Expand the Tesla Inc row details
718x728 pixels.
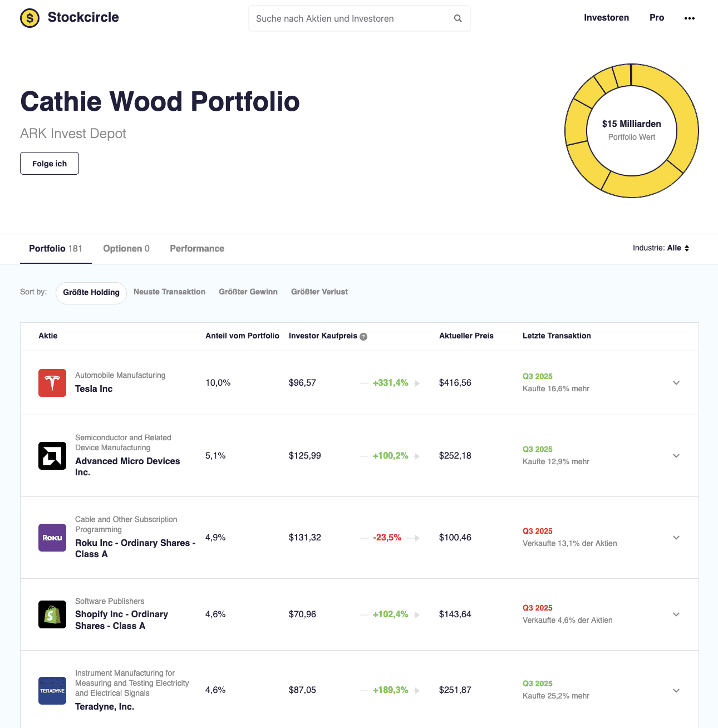[676, 383]
